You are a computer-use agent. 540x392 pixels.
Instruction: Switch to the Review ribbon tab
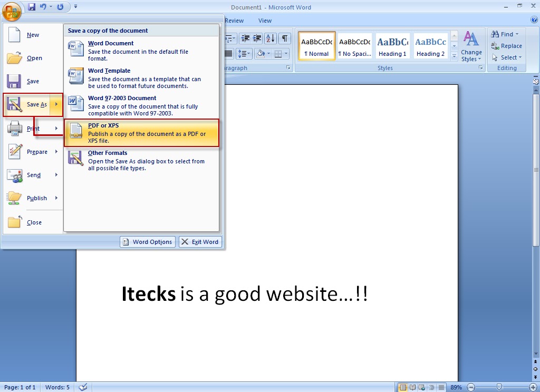pos(234,21)
